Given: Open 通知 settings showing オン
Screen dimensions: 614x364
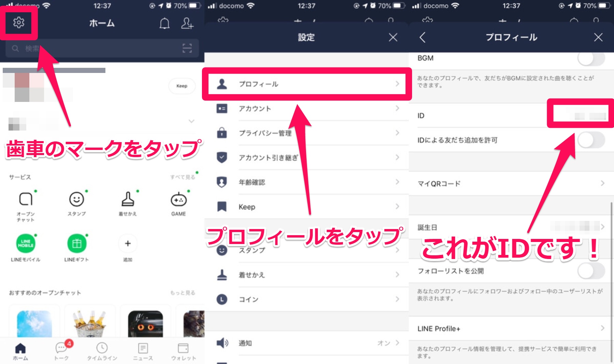Looking at the screenshot, I should tap(307, 343).
